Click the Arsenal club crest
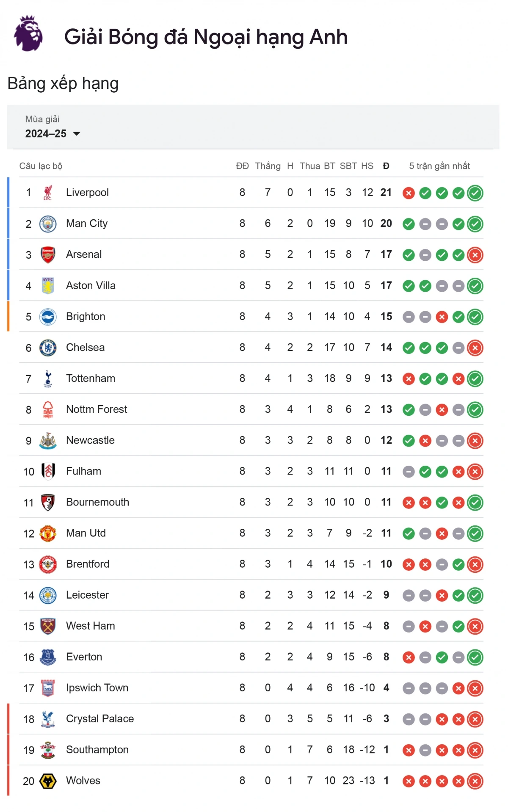The image size is (508, 812). 48,254
